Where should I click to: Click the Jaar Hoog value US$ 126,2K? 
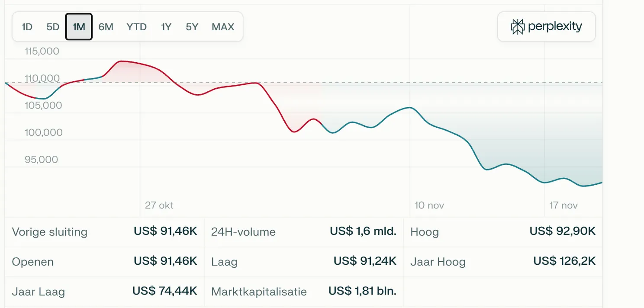[x=564, y=261]
